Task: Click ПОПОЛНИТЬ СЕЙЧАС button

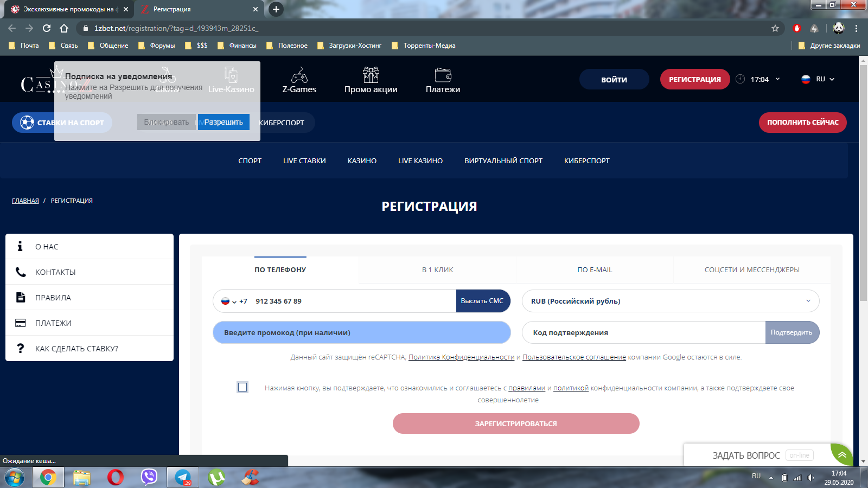Action: point(803,123)
